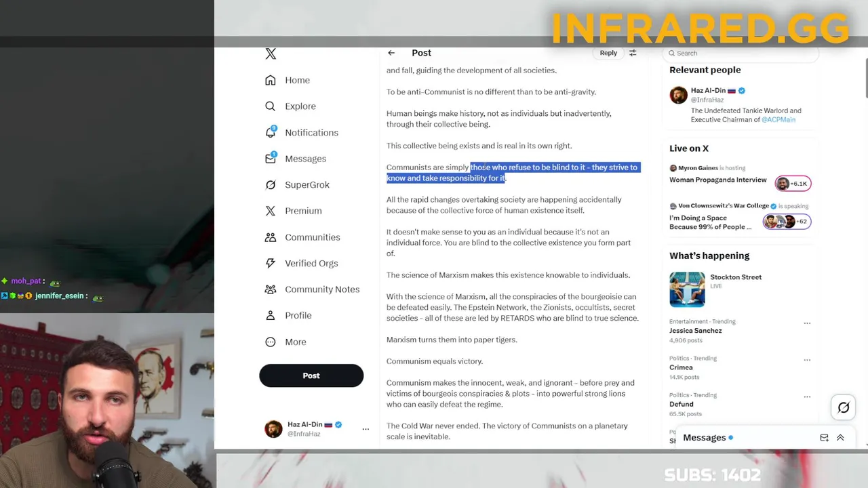Click the Search input field
Viewport: 868px width, 488px height.
pyautogui.click(x=741, y=53)
